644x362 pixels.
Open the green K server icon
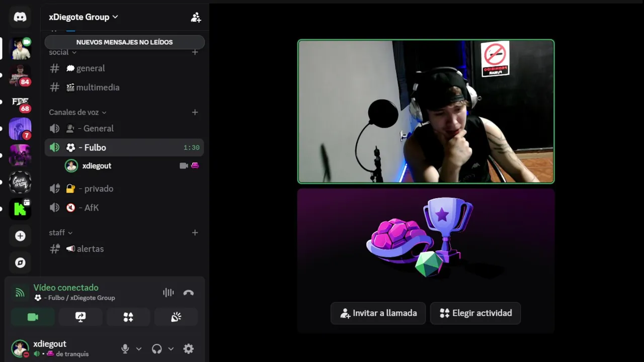coord(20,209)
